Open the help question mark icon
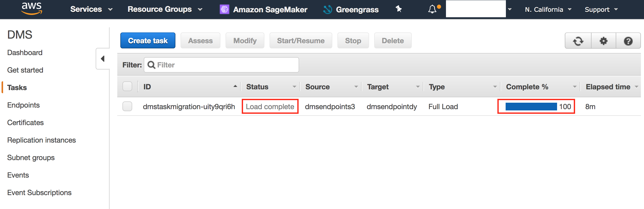The width and height of the screenshot is (644, 209). tap(628, 41)
